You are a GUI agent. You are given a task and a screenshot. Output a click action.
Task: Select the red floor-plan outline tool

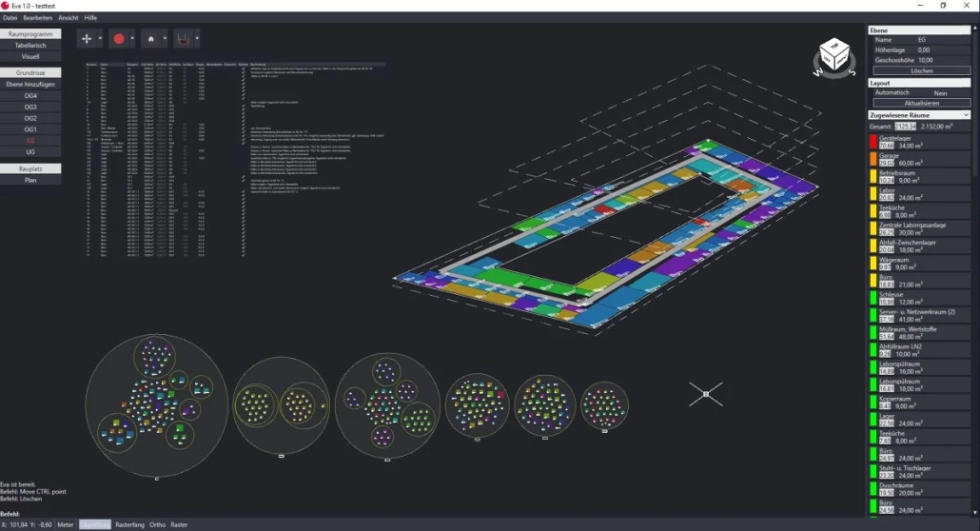(x=181, y=39)
